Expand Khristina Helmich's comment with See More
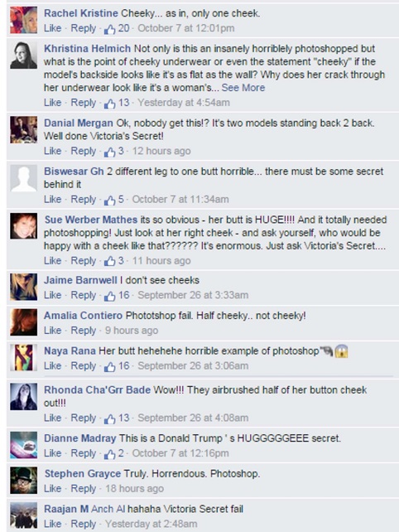This screenshot has height=532, width=399. tap(243, 88)
